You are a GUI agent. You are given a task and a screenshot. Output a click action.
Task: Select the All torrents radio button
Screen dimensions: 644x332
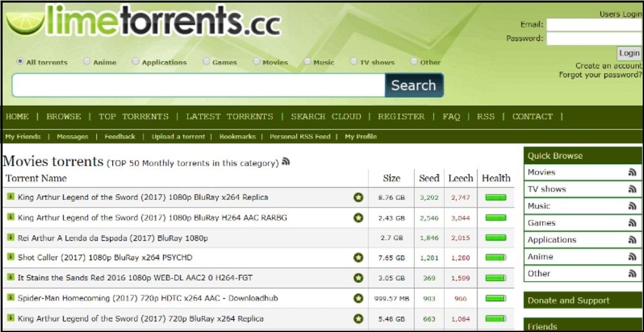(20, 61)
